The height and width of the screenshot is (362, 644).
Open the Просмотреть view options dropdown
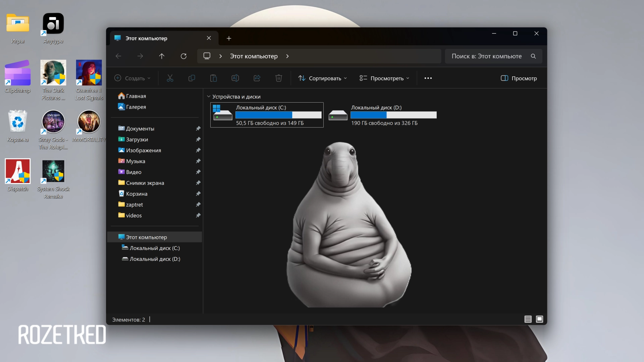tap(384, 78)
